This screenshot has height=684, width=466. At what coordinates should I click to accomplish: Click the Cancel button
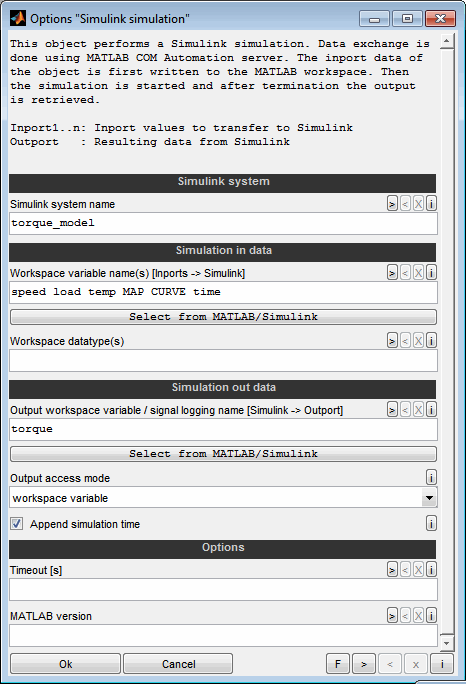(x=178, y=664)
